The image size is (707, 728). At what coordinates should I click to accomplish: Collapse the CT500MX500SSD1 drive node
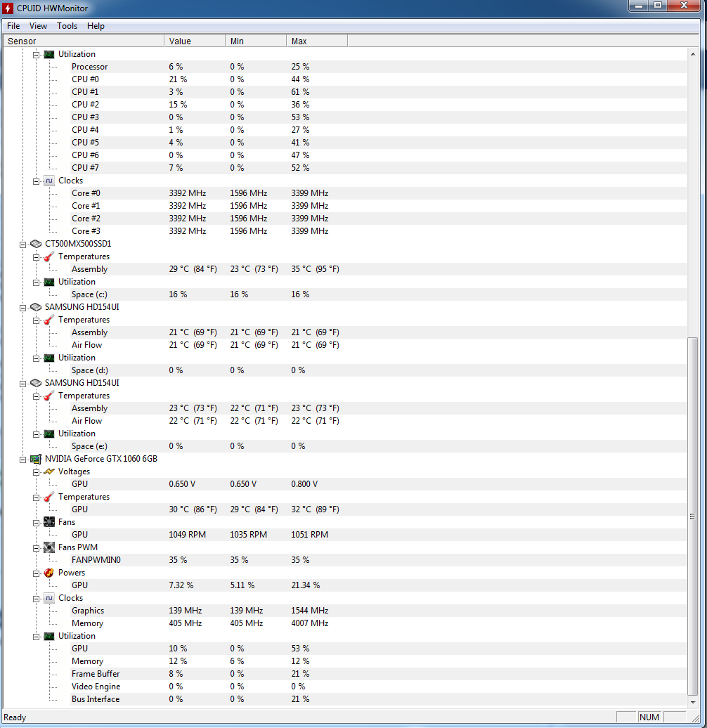pyautogui.click(x=22, y=245)
